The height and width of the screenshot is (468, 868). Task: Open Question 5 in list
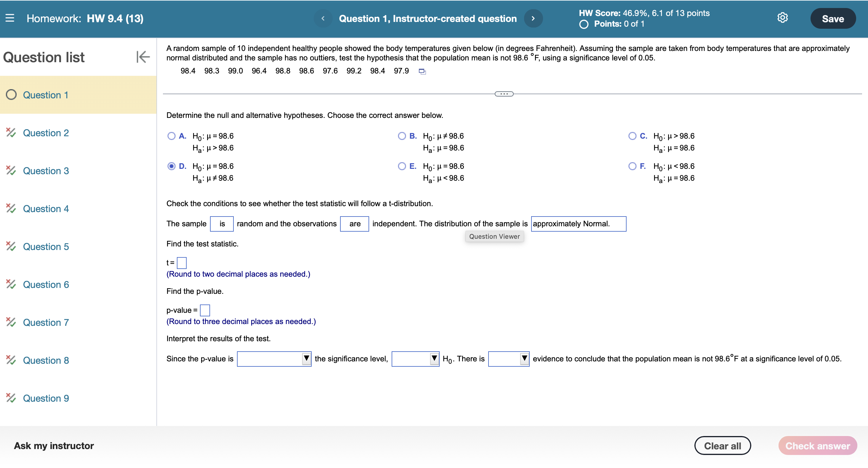pyautogui.click(x=46, y=247)
